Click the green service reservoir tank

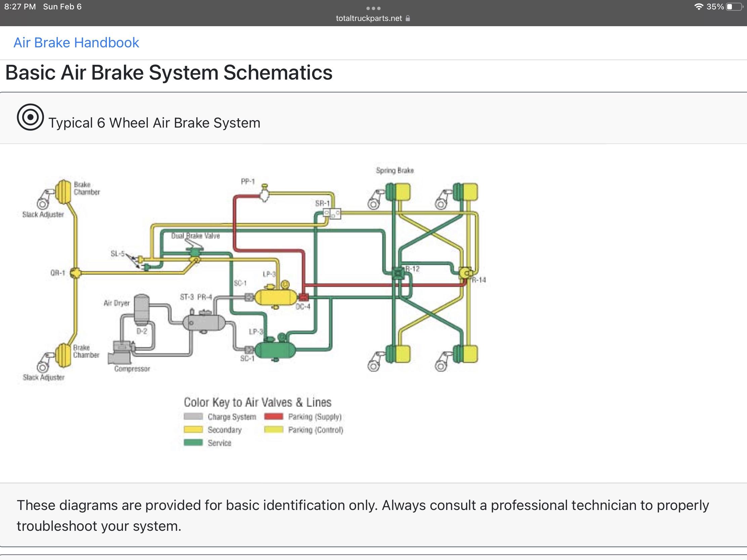click(x=275, y=350)
